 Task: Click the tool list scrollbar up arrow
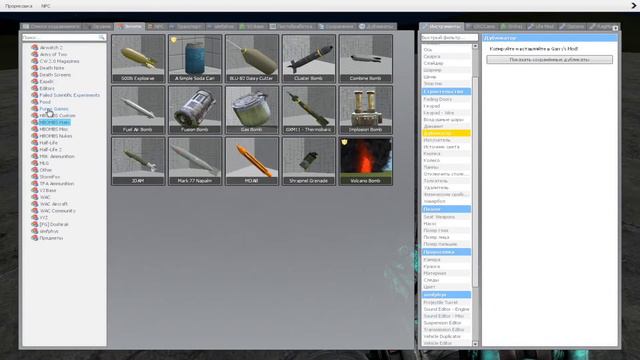(x=475, y=47)
